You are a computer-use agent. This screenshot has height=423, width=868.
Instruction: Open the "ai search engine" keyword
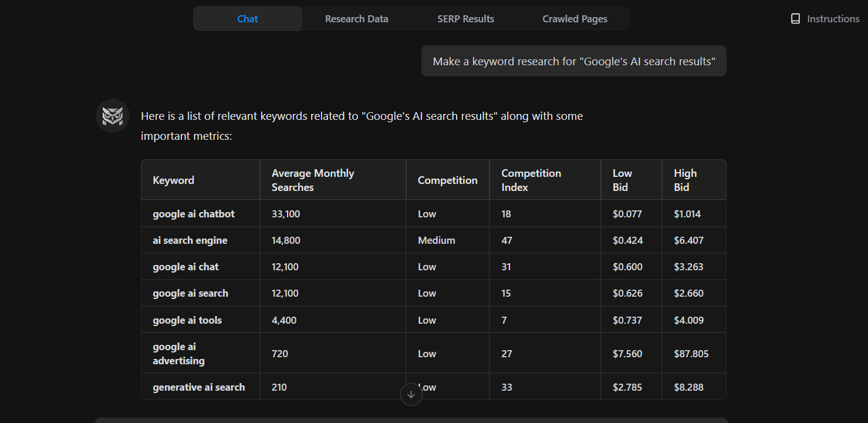click(190, 240)
